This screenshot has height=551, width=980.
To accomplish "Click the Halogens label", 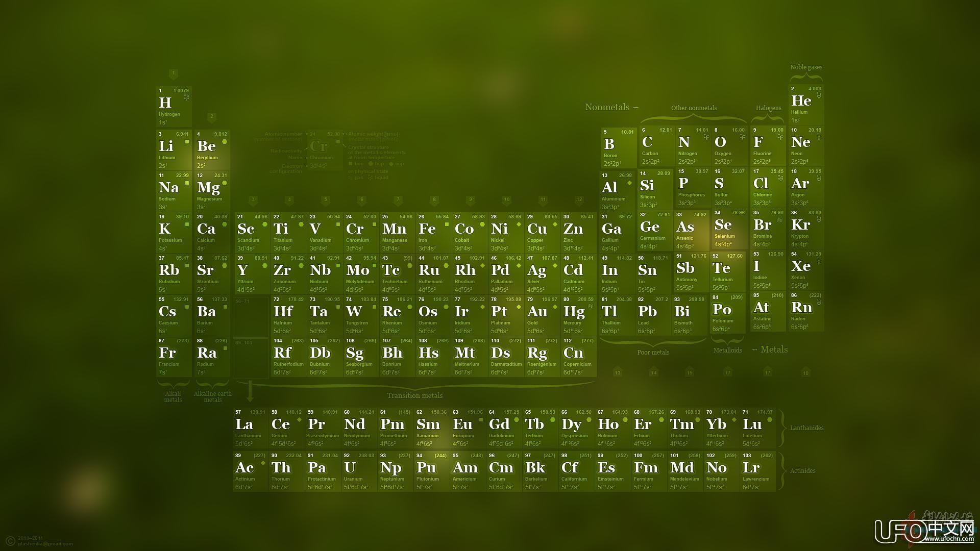I will tap(768, 108).
